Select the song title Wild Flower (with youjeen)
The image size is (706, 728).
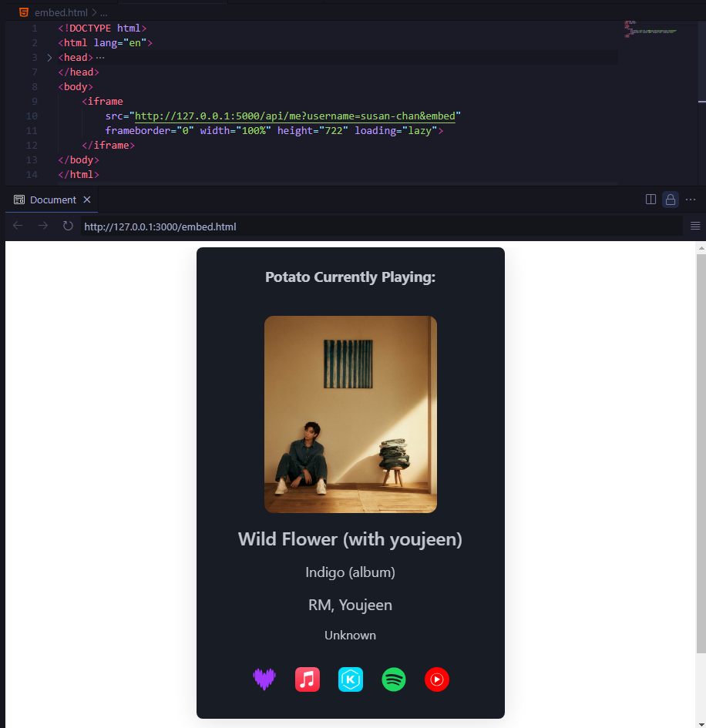350,539
